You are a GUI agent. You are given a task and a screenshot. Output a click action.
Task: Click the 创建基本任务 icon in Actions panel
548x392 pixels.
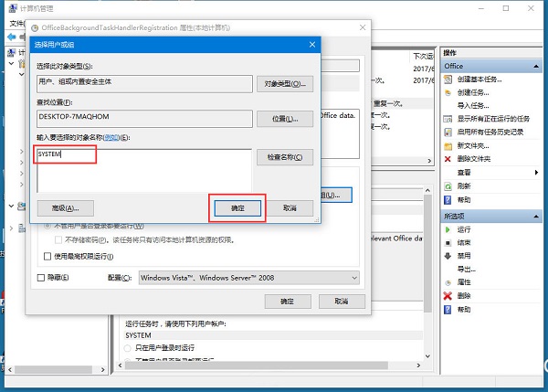point(448,79)
